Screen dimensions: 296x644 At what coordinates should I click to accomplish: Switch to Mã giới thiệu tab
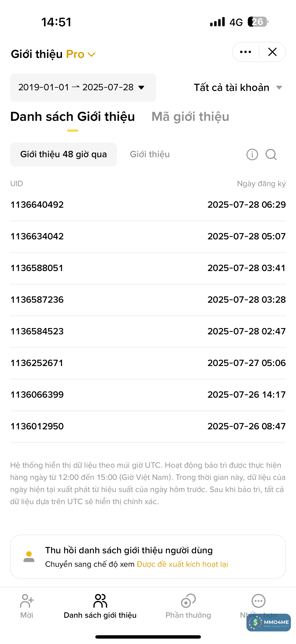190,117
